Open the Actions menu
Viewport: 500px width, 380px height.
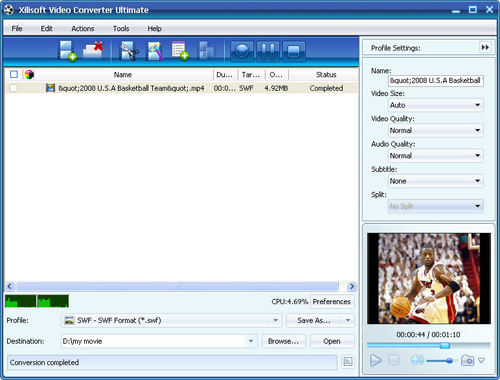83,28
